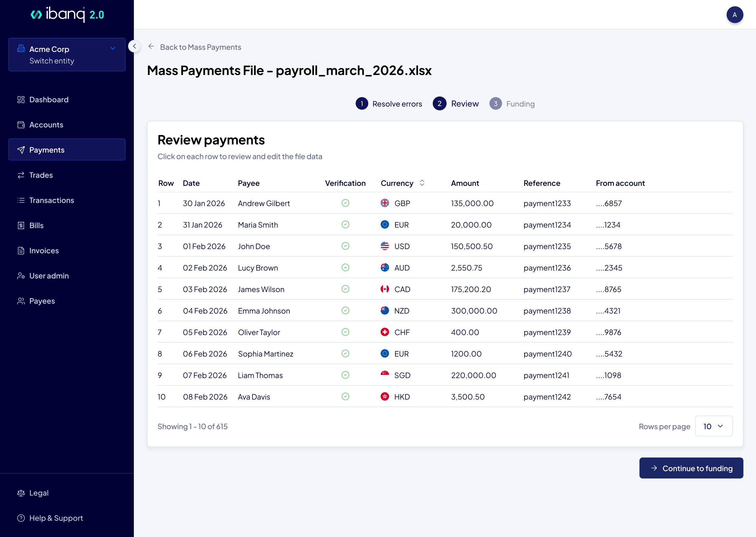The width and height of the screenshot is (756, 537).
Task: Click the Legal scales icon
Action: point(21,493)
